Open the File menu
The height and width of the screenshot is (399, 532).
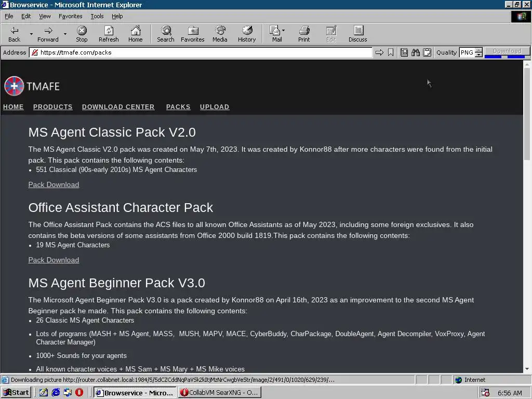[9, 16]
